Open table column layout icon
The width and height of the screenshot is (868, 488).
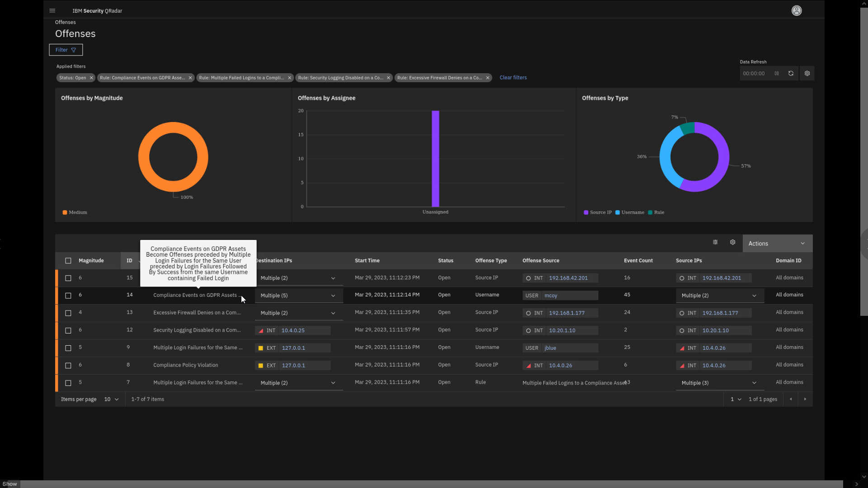[715, 242]
